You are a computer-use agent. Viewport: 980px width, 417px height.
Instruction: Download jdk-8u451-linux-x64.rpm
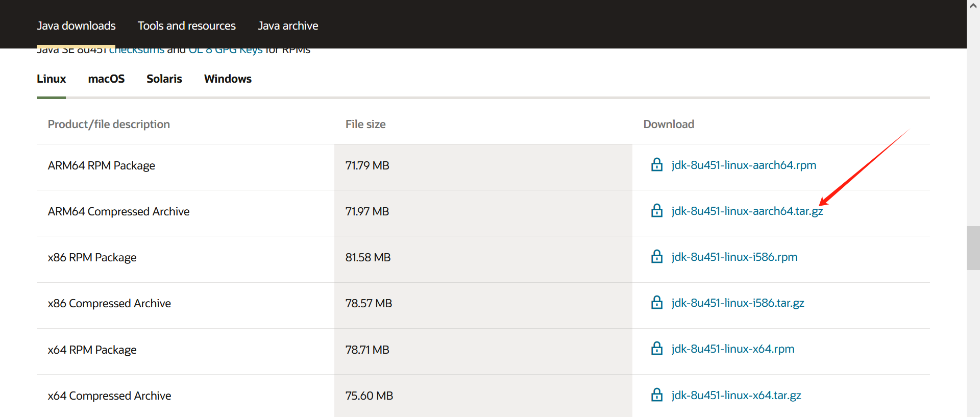point(733,349)
